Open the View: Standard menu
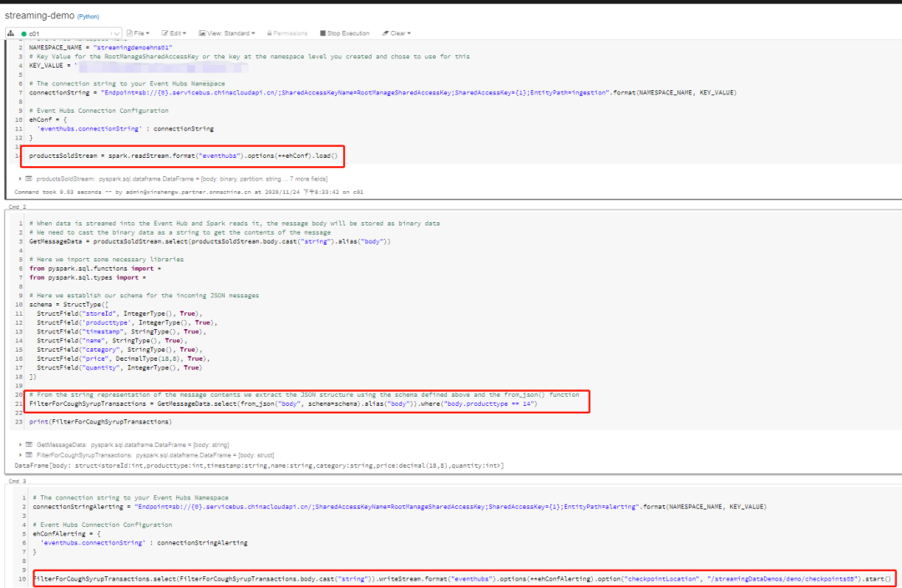The width and height of the screenshot is (902, 588). [226, 33]
